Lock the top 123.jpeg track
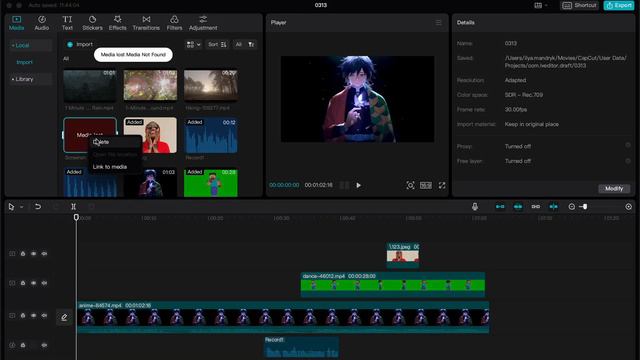640x360 pixels. click(23, 254)
